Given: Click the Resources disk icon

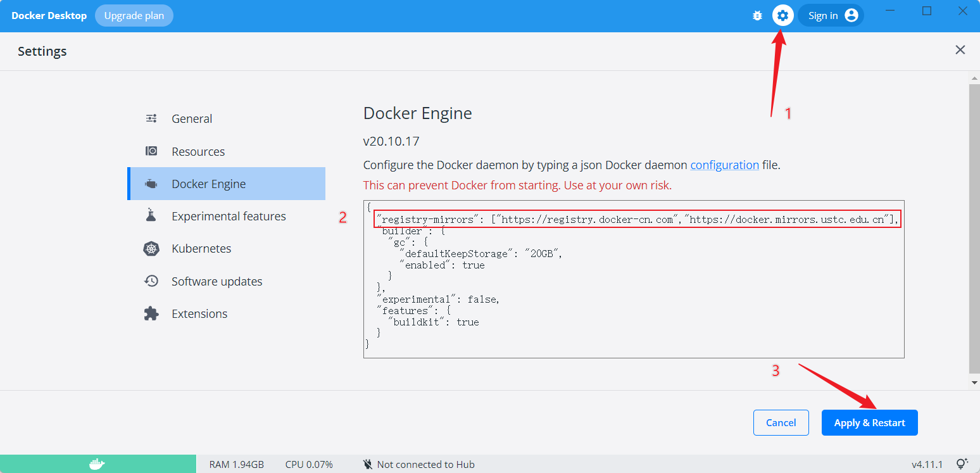Looking at the screenshot, I should [x=151, y=151].
